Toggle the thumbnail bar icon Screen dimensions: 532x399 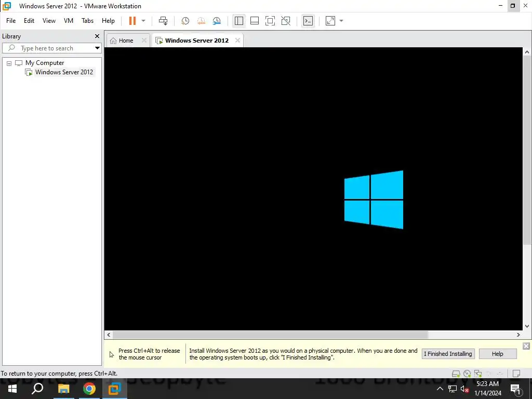[x=255, y=21]
